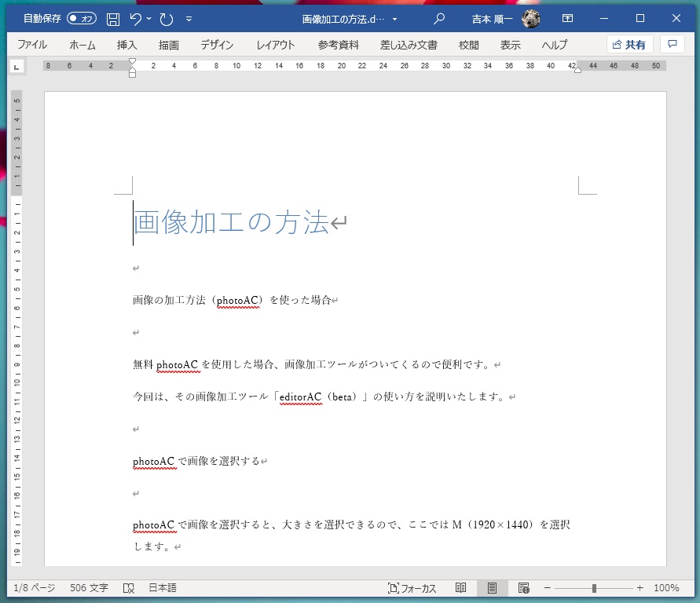Open the Undo history dropdown arrow
The width and height of the screenshot is (700, 603).
point(149,18)
